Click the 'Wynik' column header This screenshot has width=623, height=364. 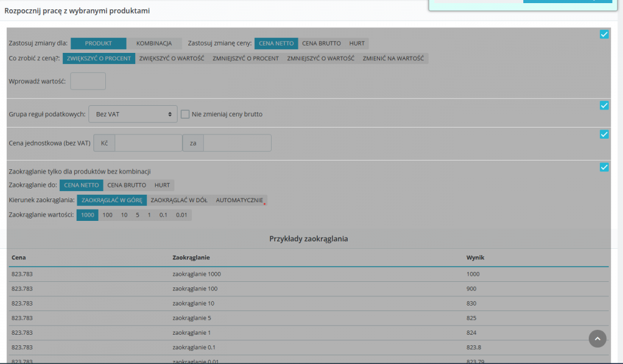475,258
